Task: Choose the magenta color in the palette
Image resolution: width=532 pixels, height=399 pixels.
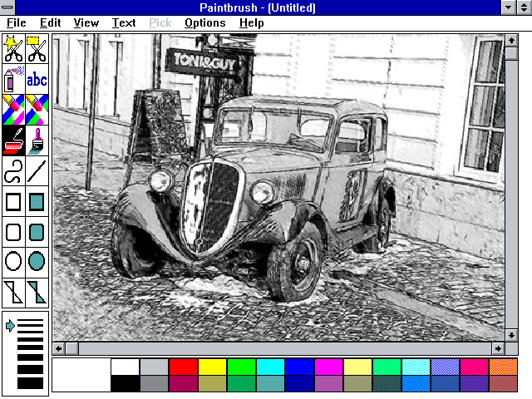Action: point(328,367)
